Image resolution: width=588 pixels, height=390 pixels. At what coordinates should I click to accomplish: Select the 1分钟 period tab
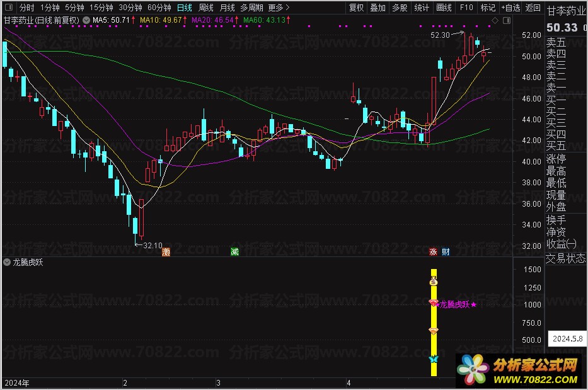coord(50,8)
